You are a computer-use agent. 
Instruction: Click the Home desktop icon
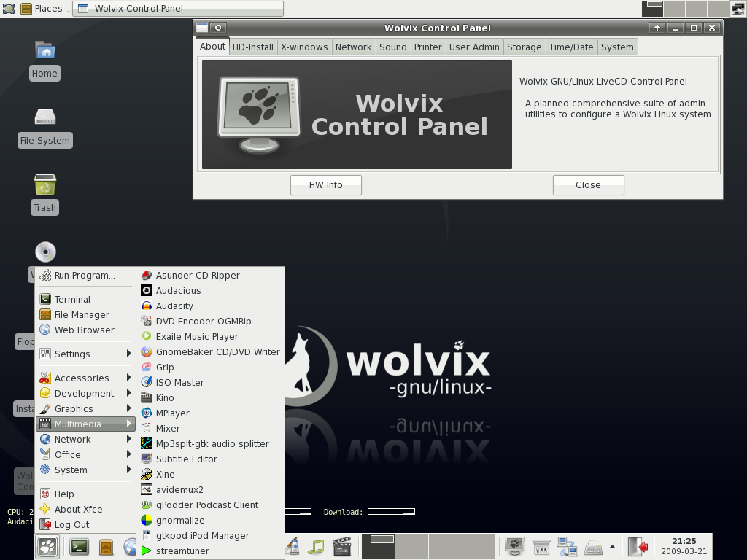click(x=45, y=50)
